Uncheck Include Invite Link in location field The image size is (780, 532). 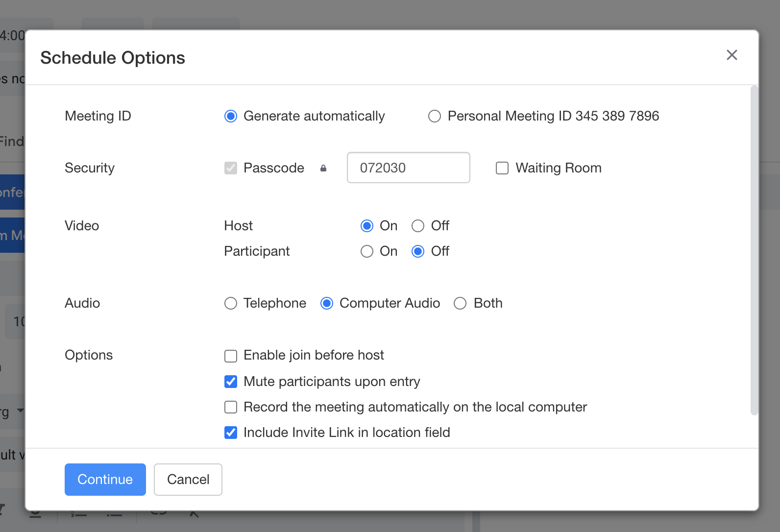(231, 433)
